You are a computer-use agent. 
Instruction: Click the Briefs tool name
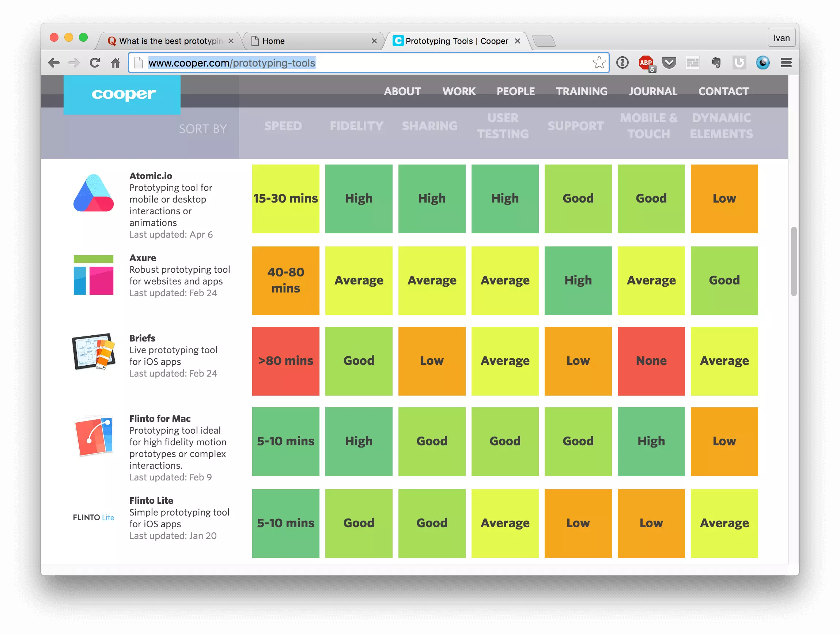[x=143, y=338]
